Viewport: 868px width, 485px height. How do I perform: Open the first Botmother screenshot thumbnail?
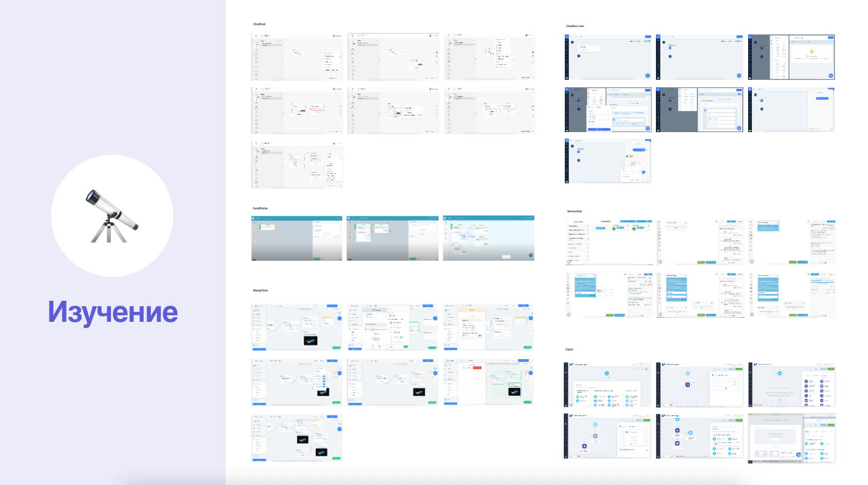click(x=609, y=242)
